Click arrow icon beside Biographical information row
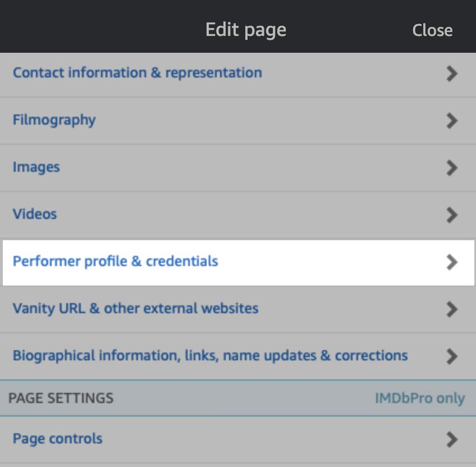 click(452, 356)
